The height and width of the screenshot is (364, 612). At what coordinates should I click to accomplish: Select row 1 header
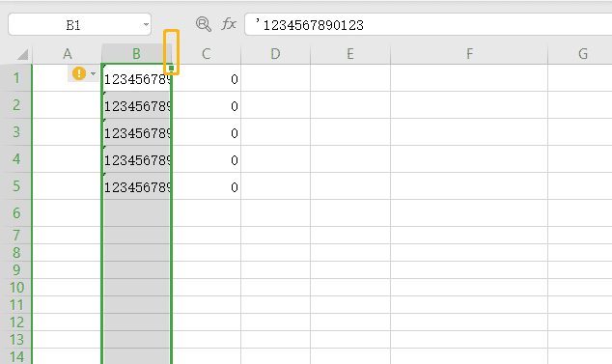[x=16, y=78]
